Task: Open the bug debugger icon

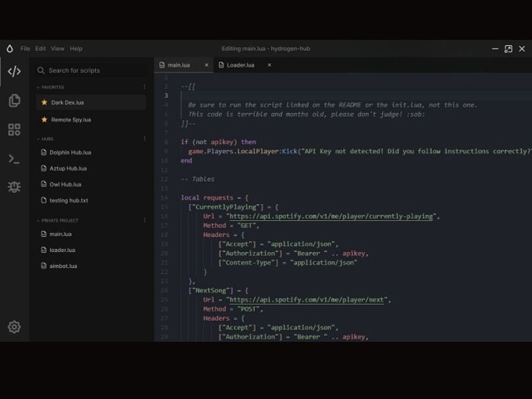Action: [14, 187]
